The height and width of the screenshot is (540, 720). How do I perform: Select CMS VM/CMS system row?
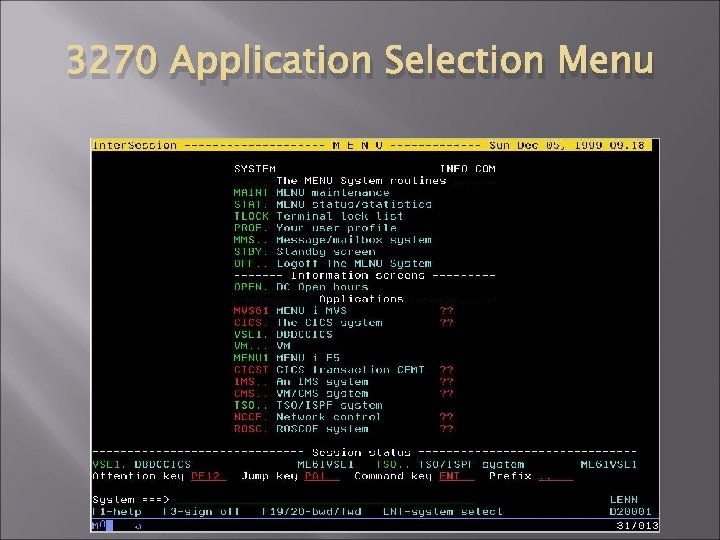click(x=343, y=394)
